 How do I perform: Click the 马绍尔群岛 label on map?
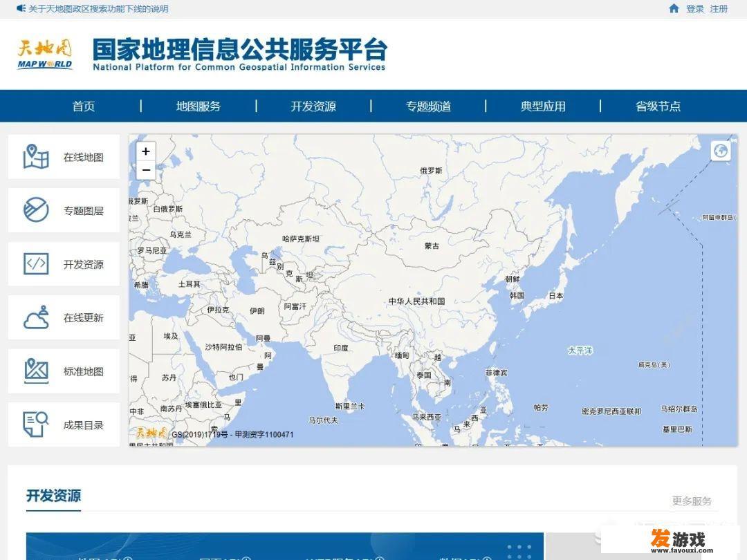[x=679, y=409]
